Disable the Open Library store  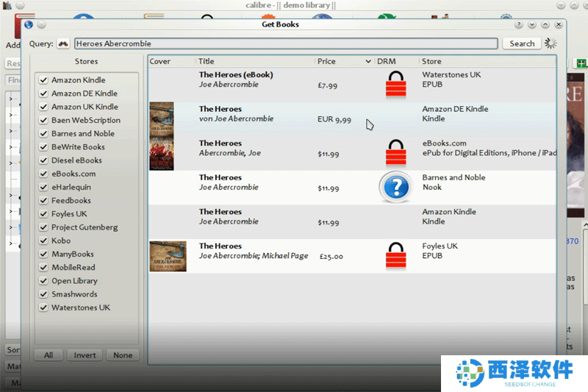43,281
